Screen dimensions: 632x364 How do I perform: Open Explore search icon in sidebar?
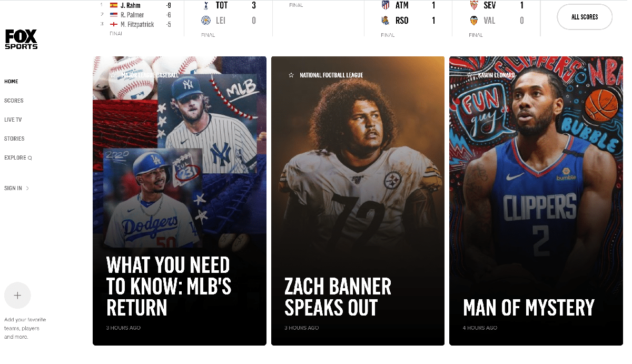[x=30, y=158]
